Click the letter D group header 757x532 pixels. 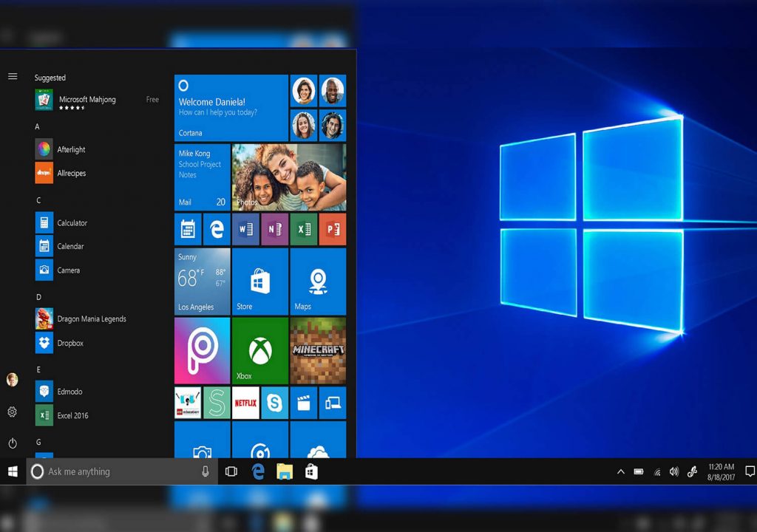click(38, 297)
